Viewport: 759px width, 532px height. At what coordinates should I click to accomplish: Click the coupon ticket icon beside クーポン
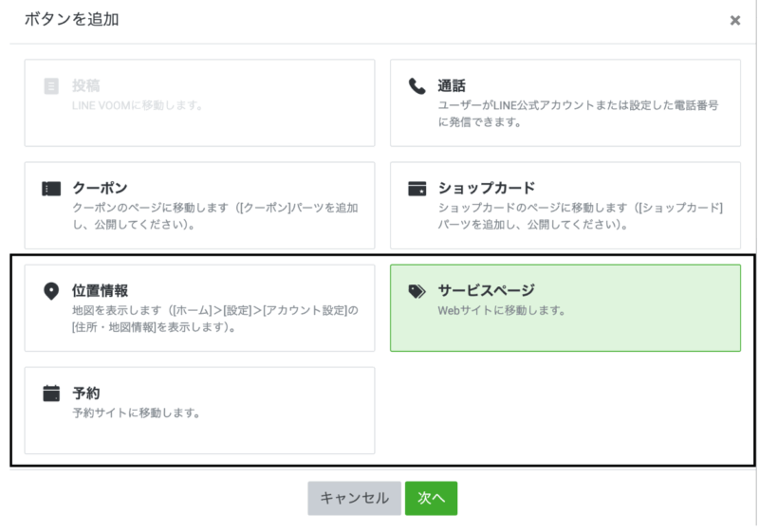coord(51,189)
